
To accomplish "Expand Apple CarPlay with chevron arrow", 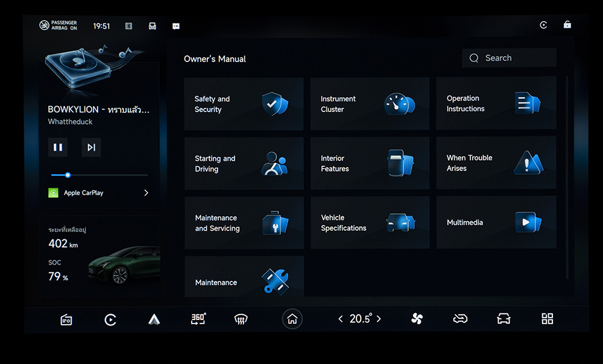I will point(146,193).
